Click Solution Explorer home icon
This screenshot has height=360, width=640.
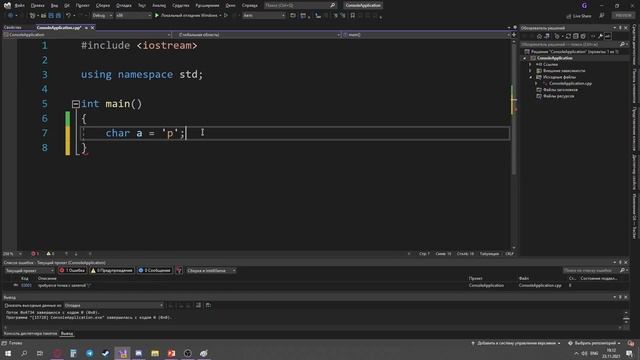(539, 36)
